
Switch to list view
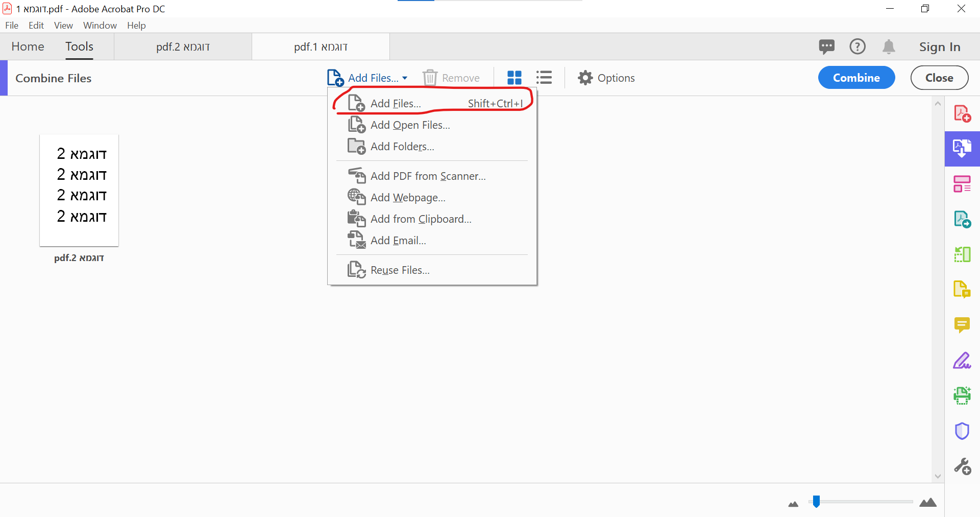[544, 78]
